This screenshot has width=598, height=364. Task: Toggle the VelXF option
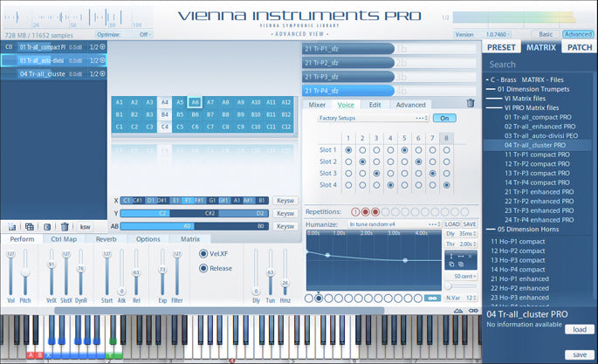click(203, 254)
